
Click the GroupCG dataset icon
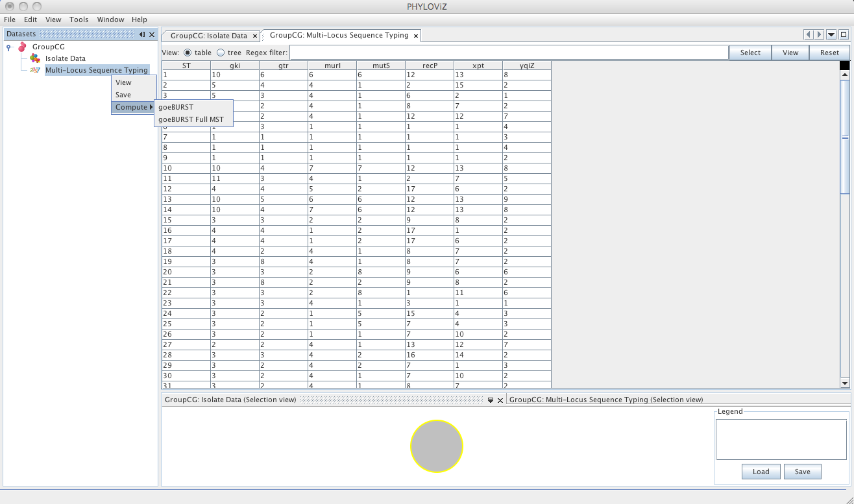click(22, 47)
